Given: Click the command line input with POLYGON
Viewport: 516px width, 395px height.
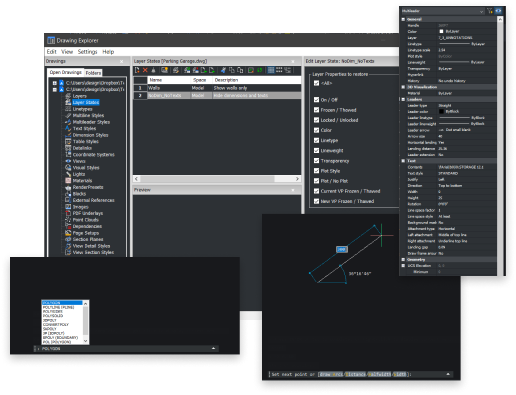Looking at the screenshot, I should pyautogui.click(x=126, y=348).
